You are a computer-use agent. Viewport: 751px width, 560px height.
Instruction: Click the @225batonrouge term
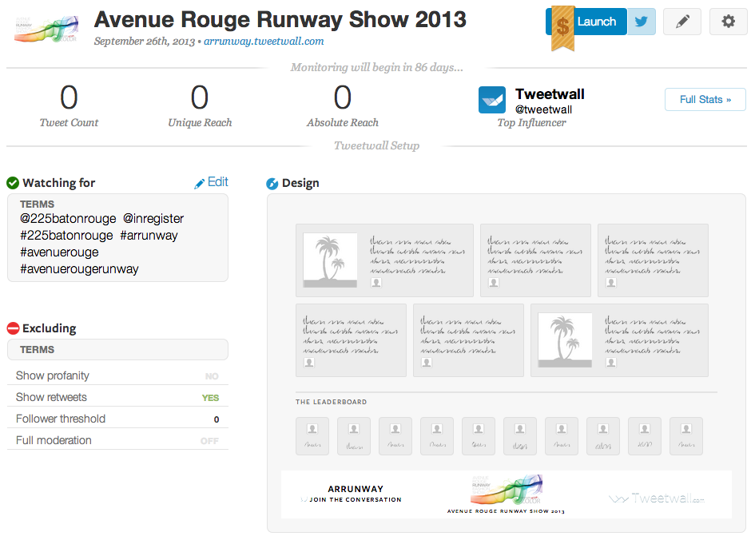tap(68, 218)
